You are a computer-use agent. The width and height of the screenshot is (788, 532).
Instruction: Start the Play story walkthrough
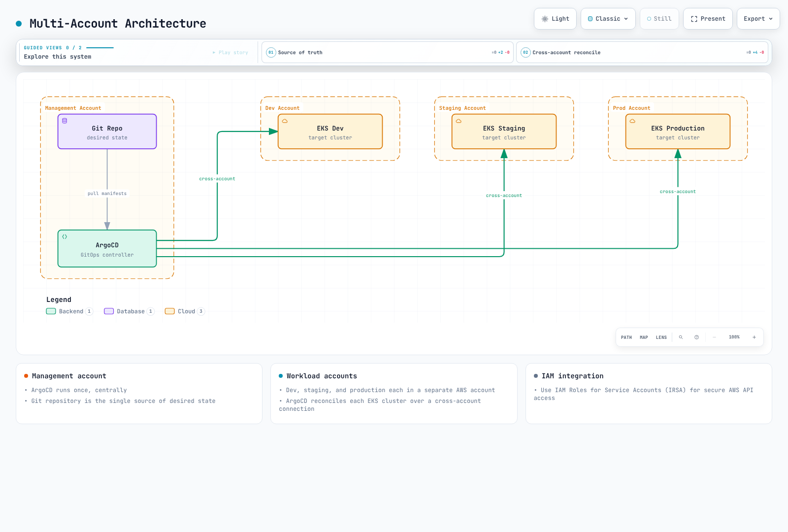[x=230, y=52]
